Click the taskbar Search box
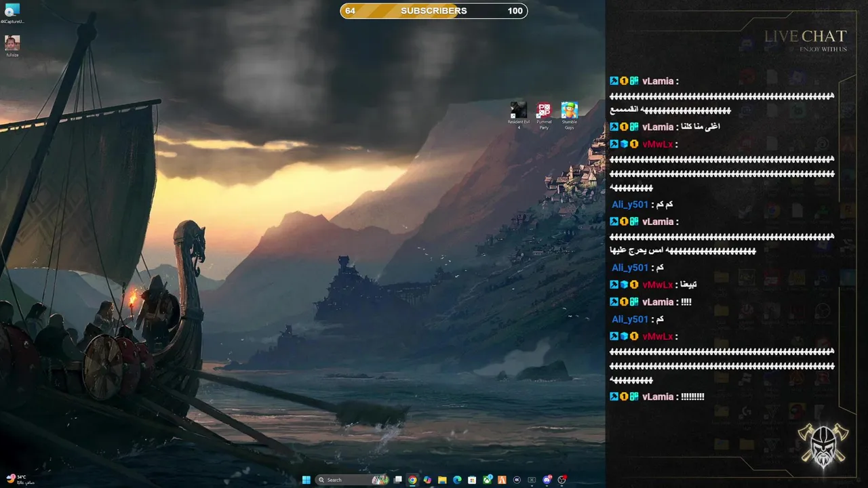The height and width of the screenshot is (488, 868). pos(353,480)
